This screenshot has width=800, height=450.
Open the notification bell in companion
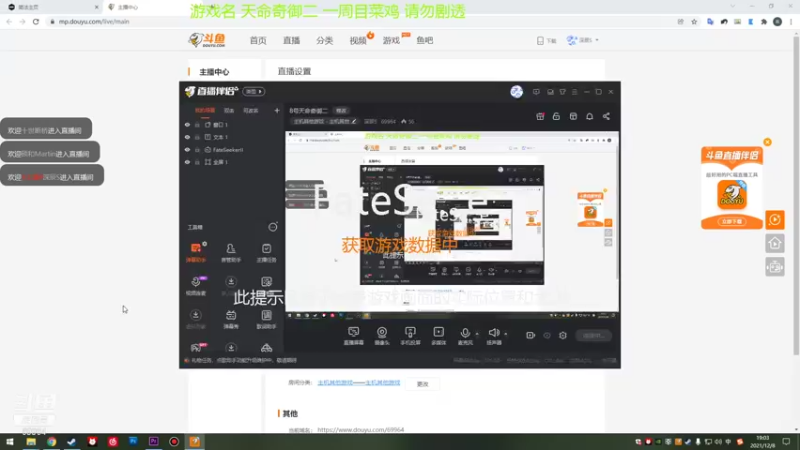589,116
